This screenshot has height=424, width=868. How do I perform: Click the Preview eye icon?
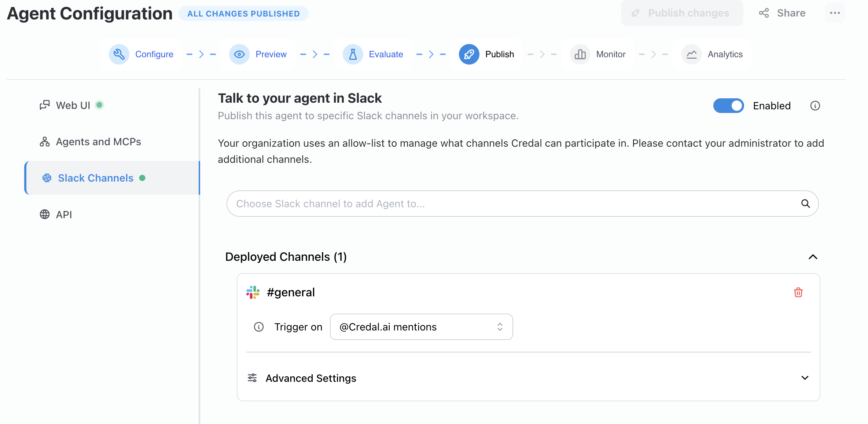239,54
